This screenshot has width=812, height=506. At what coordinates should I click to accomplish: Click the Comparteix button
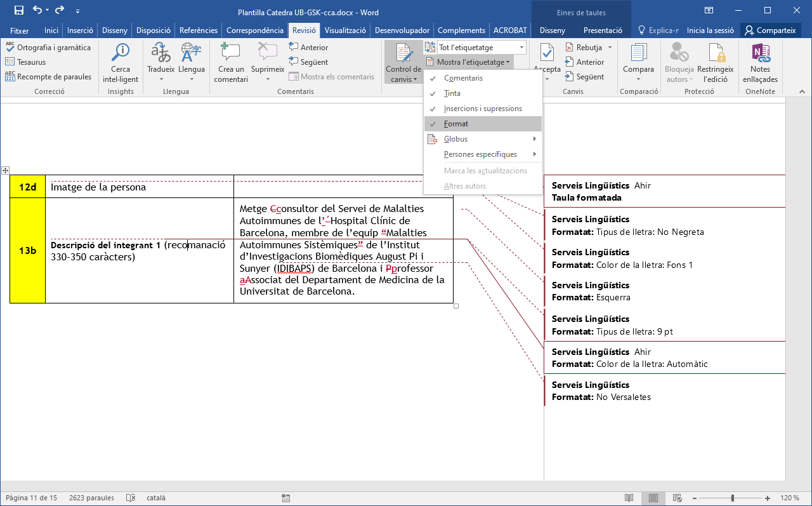click(x=770, y=30)
